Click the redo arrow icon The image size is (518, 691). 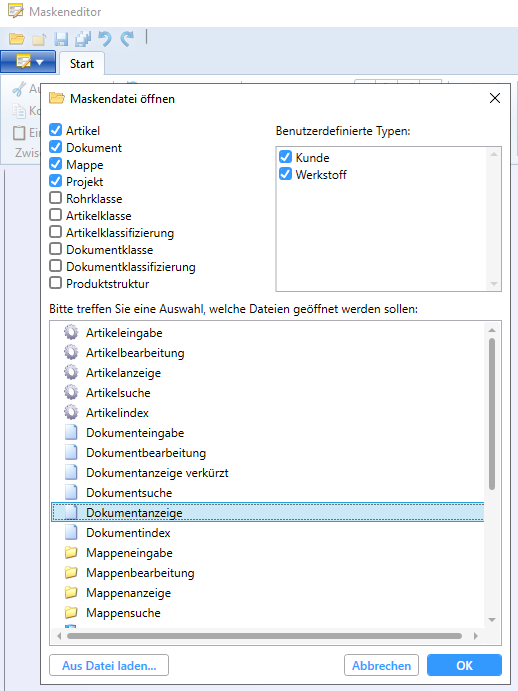tap(127, 39)
